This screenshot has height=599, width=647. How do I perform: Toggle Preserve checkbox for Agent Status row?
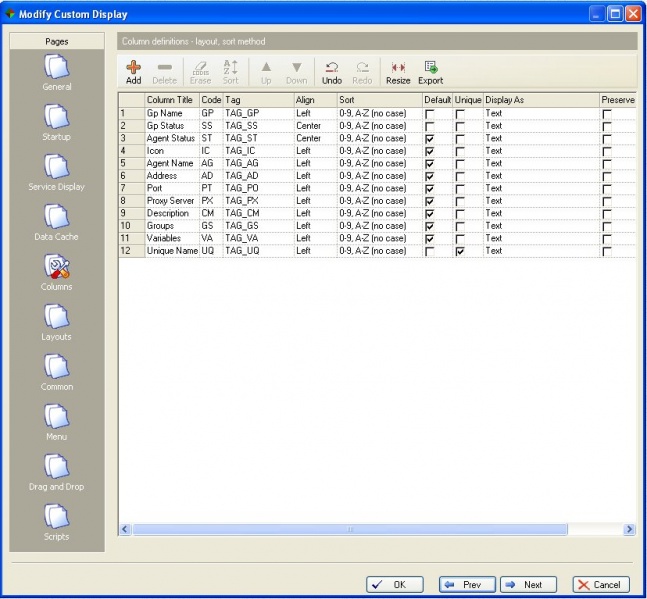[x=607, y=139]
